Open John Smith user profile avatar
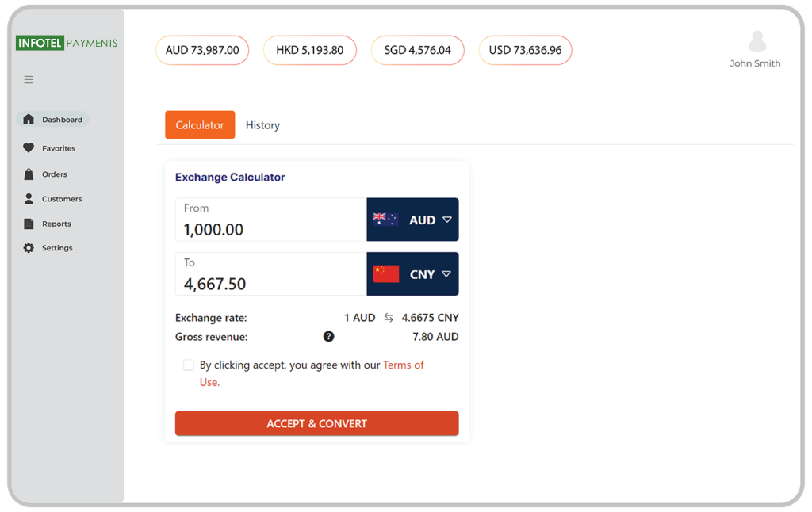This screenshot has height=512, width=812. pyautogui.click(x=757, y=41)
